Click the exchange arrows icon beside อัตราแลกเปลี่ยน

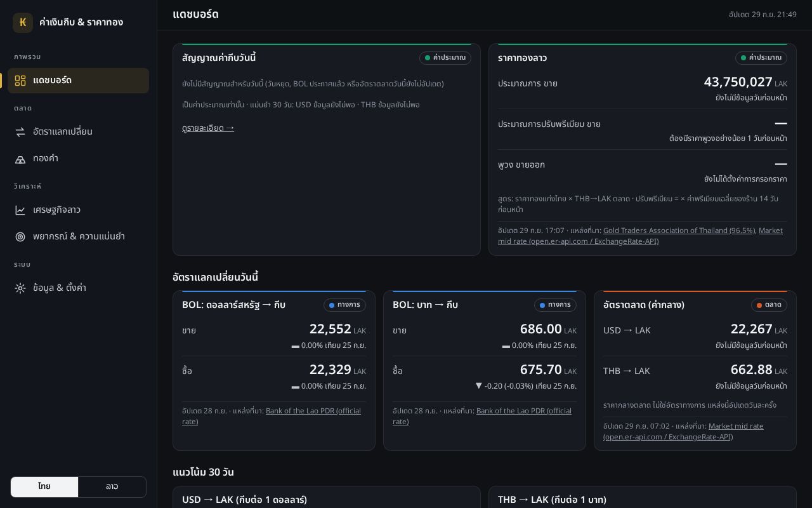20,132
